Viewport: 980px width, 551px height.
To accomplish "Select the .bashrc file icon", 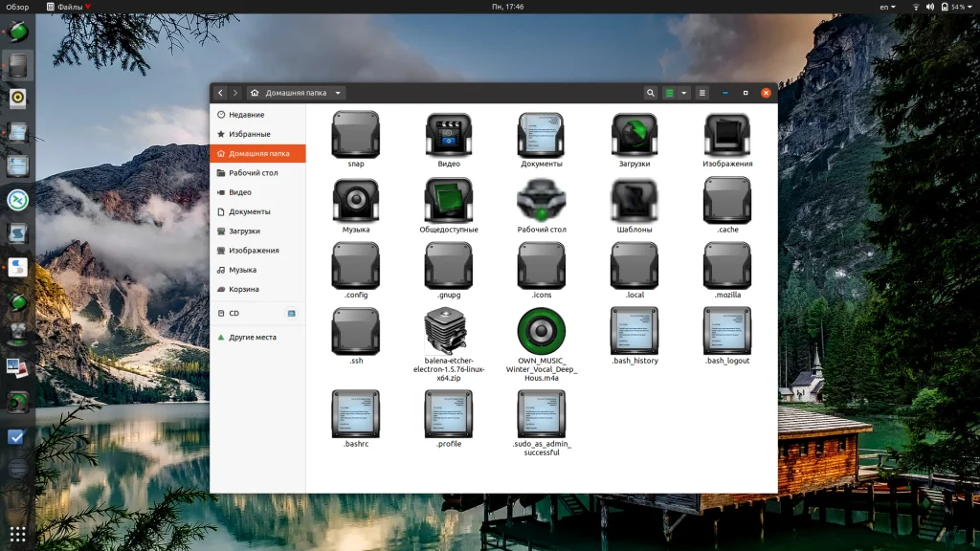I will (x=356, y=414).
